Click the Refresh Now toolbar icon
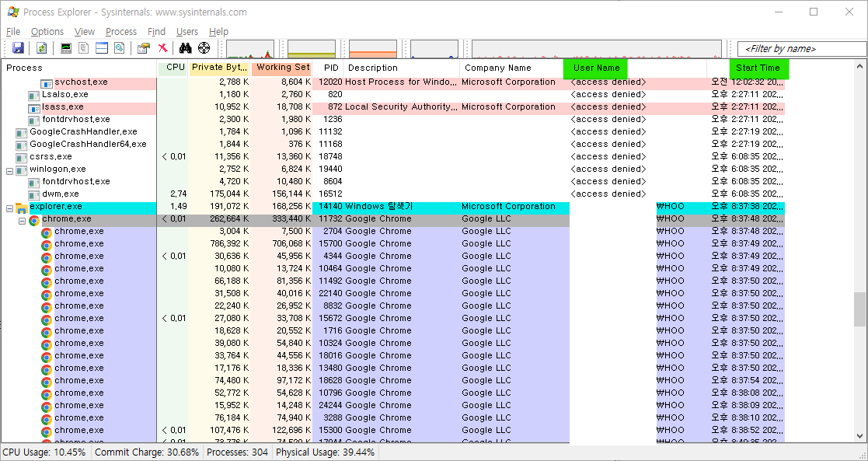The width and height of the screenshot is (868, 461). (41, 48)
